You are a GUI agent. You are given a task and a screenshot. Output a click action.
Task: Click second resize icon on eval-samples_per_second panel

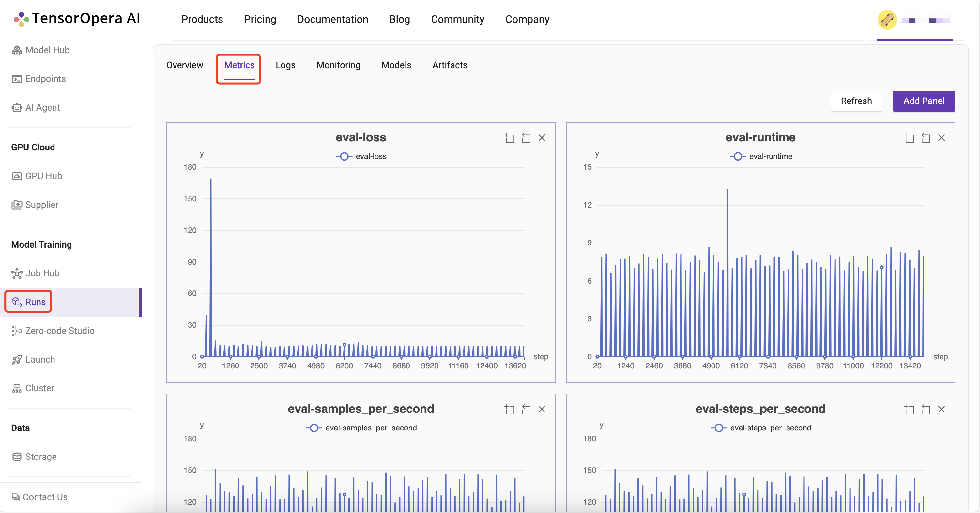coord(526,409)
